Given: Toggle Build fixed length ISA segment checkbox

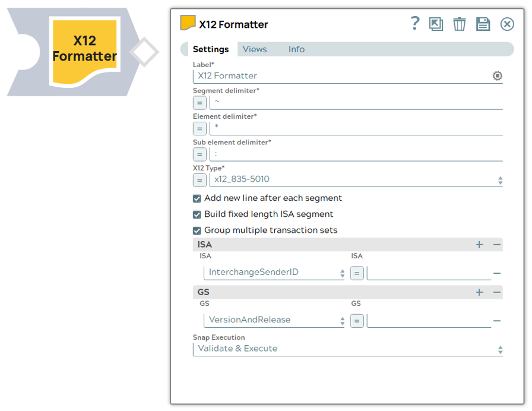Looking at the screenshot, I should [x=197, y=214].
